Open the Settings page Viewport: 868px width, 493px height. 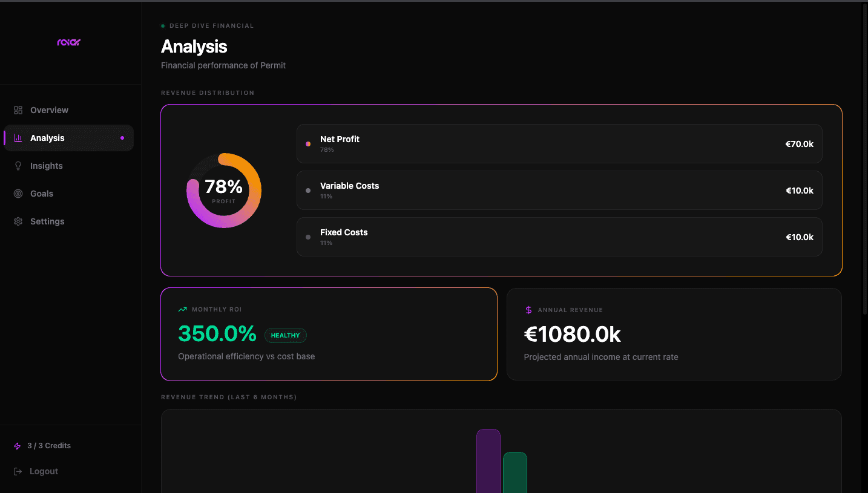coord(68,221)
